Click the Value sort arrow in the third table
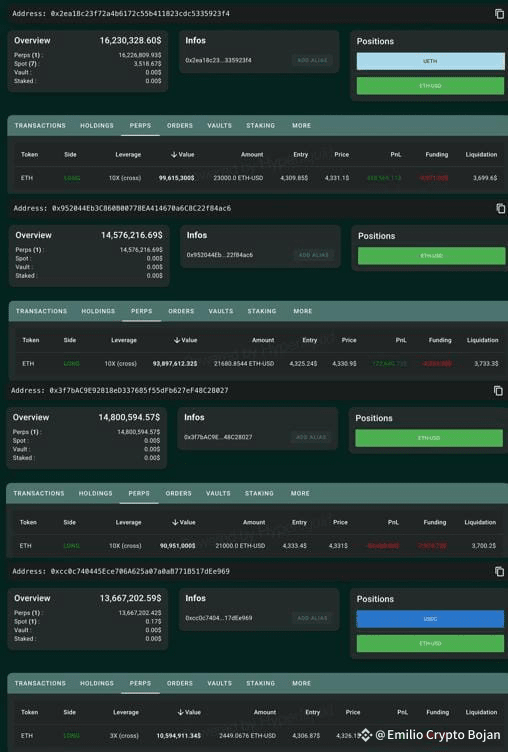The image size is (508, 752). [x=175, y=522]
